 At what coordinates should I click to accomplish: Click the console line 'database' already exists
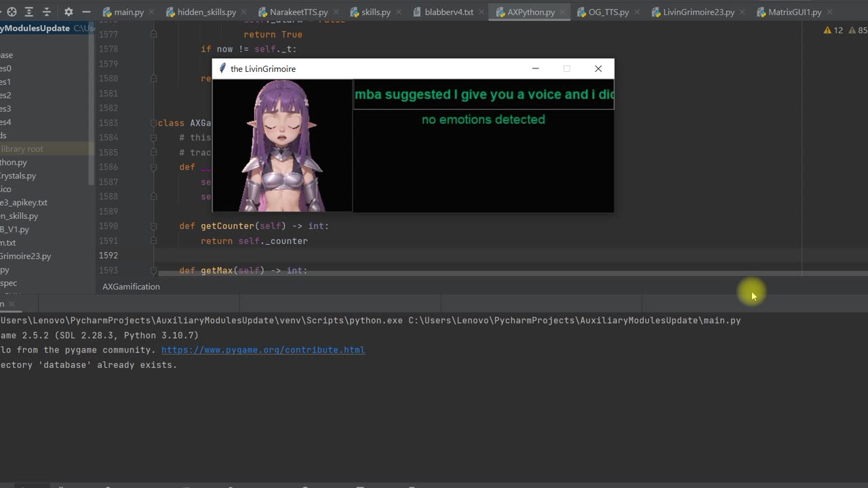(89, 365)
